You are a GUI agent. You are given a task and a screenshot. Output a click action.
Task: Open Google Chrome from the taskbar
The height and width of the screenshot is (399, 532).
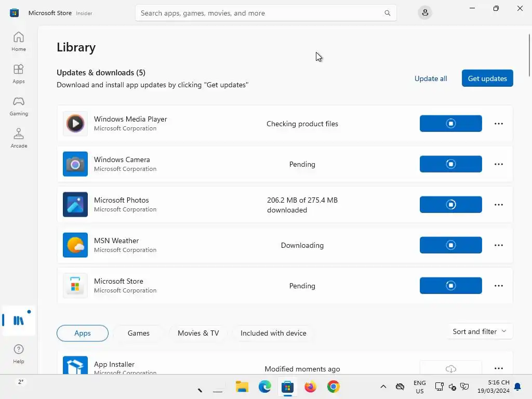[333, 387]
